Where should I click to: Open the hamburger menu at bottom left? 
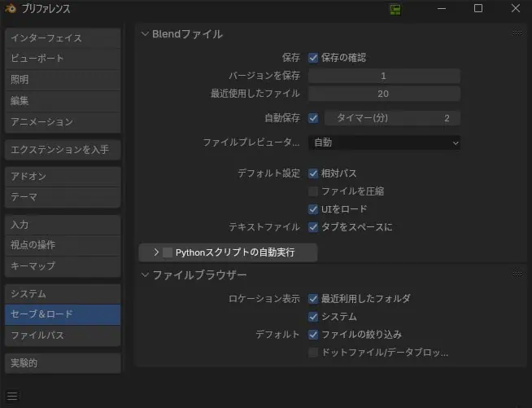[x=12, y=396]
